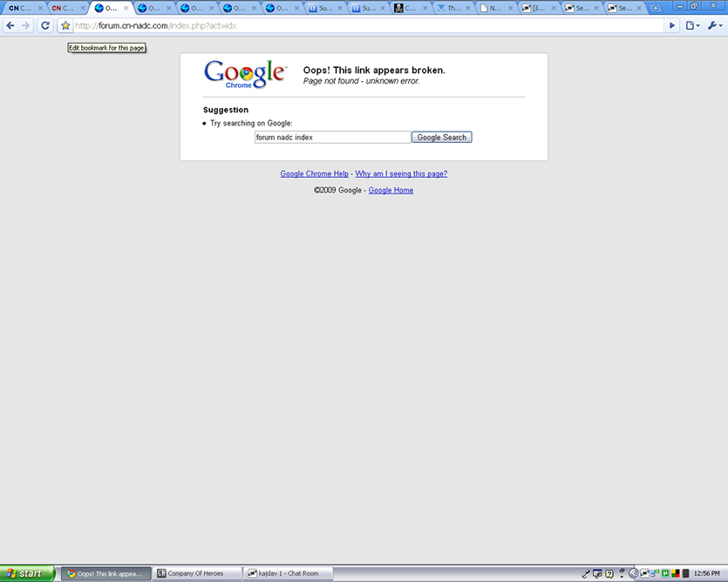The width and height of the screenshot is (728, 582).
Task: Open the Google Home link
Action: click(391, 190)
